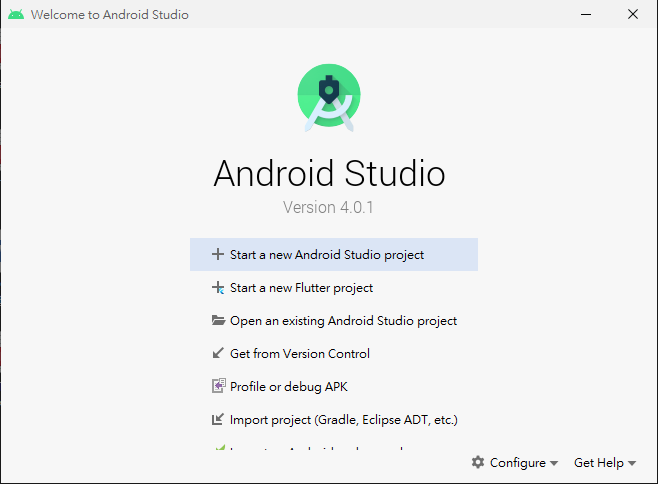Click the Welcome to Android Studio title text
The width and height of the screenshot is (658, 484).
click(110, 15)
